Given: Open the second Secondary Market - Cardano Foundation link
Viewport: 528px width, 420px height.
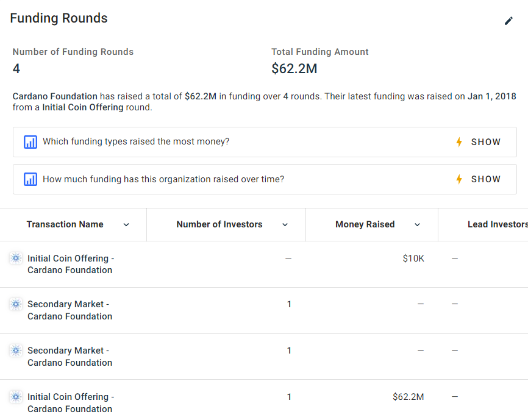Looking at the screenshot, I should coord(70,357).
